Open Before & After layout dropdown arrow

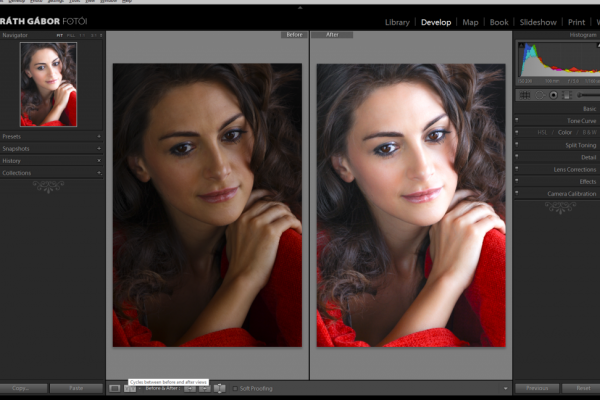tap(139, 389)
